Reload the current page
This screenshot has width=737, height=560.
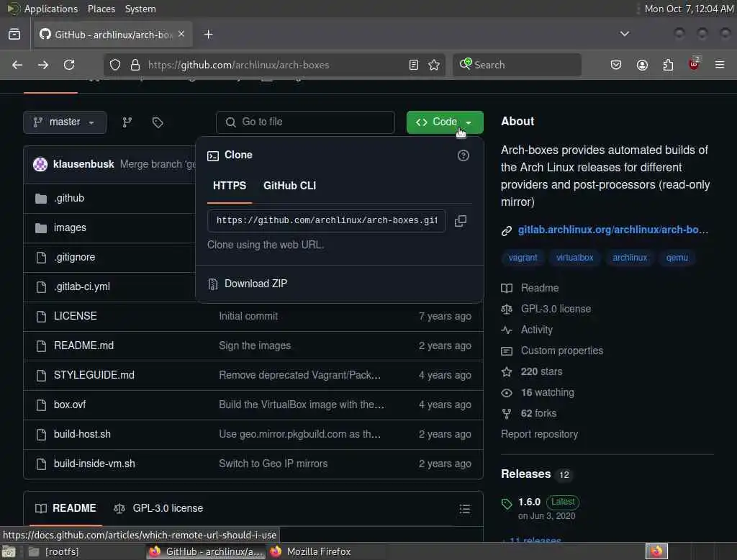(69, 65)
